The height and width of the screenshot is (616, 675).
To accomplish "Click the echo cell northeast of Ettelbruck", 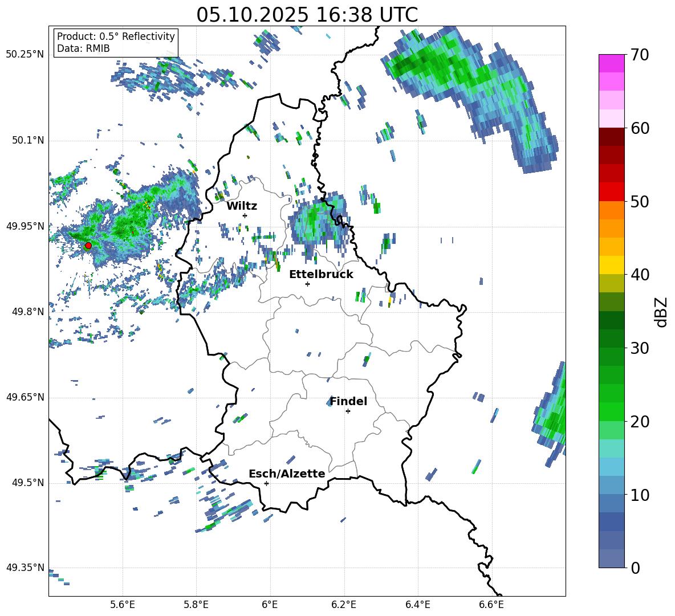I will pos(321,226).
